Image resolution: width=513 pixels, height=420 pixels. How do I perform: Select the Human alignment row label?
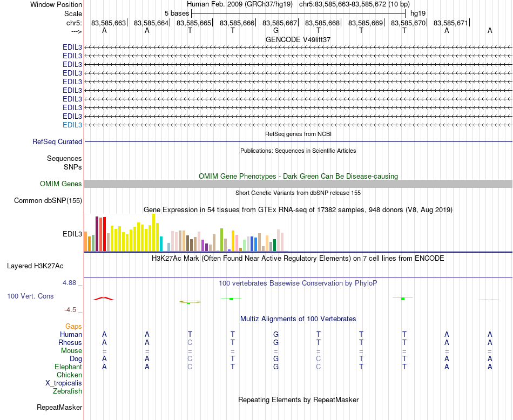tap(71, 334)
